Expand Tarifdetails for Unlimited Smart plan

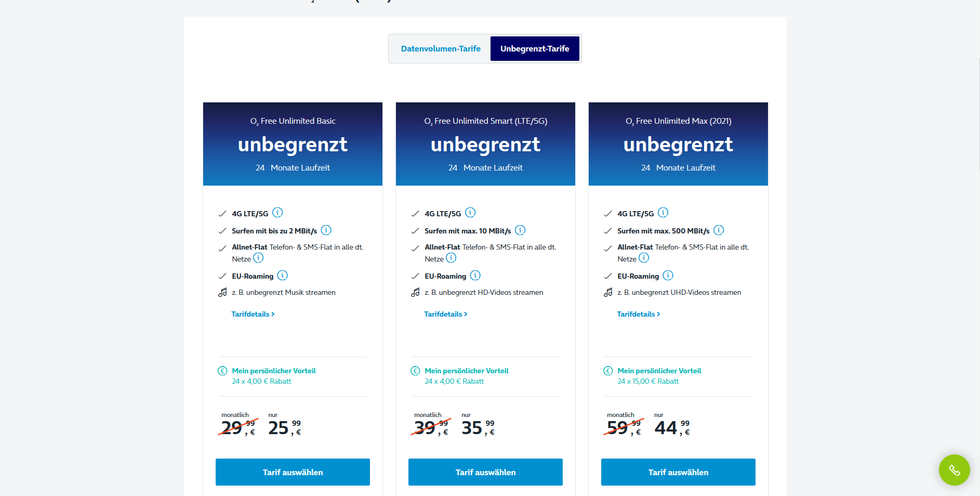(x=446, y=314)
